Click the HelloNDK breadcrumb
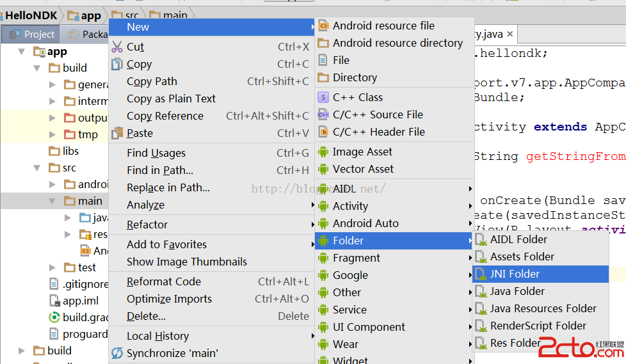The height and width of the screenshot is (364, 626). pos(32,15)
